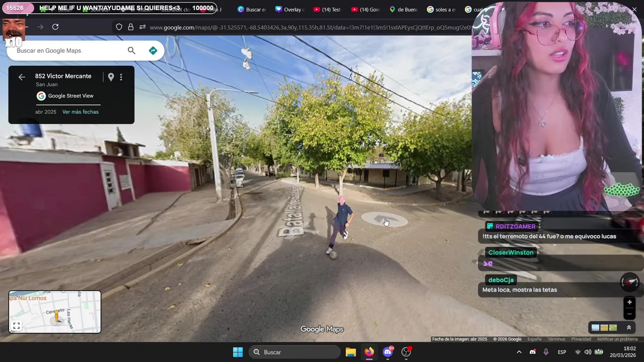
Task: Click the 'RDITZGAMER' chat username
Action: (x=515, y=226)
